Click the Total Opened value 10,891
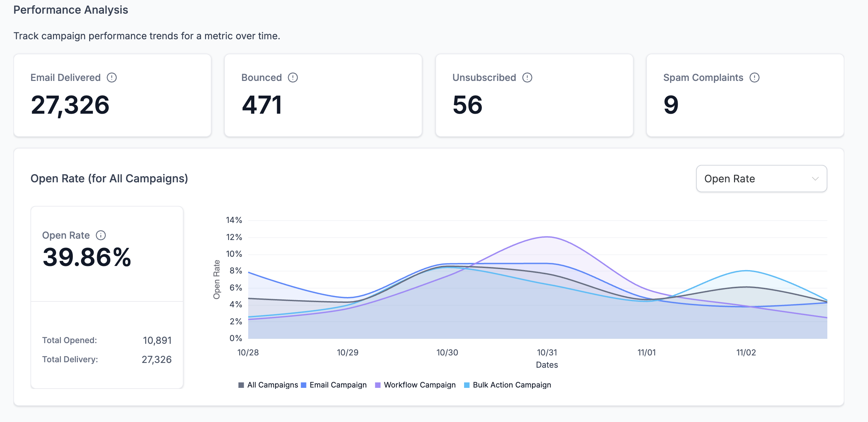The width and height of the screenshot is (868, 422). pos(158,340)
